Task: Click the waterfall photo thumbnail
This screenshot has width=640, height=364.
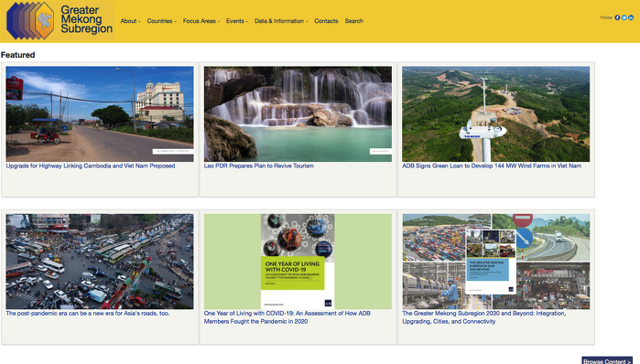Action: tap(298, 114)
